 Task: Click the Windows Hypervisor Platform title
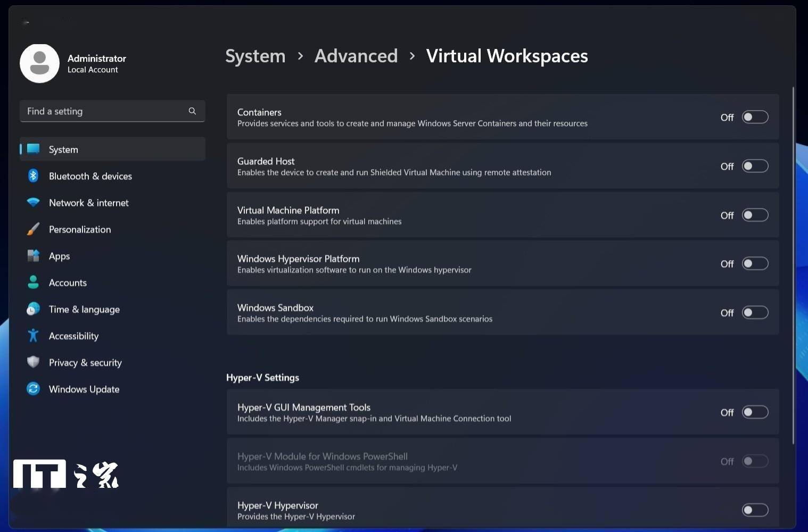coord(298,259)
